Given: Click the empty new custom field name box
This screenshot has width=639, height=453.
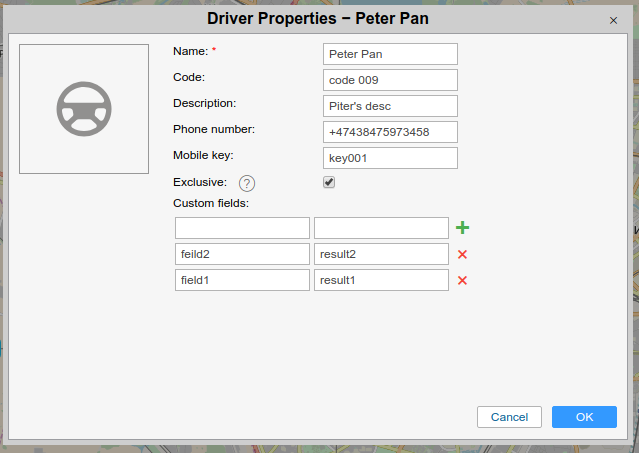Looking at the screenshot, I should [x=242, y=228].
